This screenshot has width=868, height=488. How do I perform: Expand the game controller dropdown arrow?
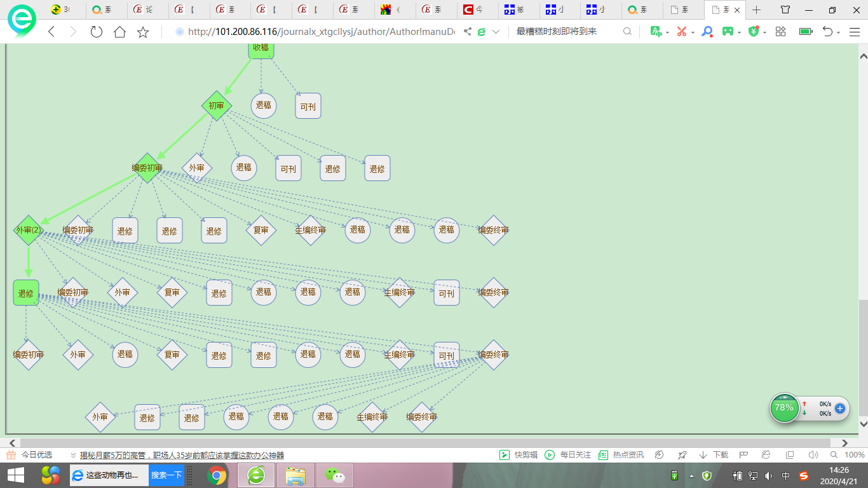(740, 32)
